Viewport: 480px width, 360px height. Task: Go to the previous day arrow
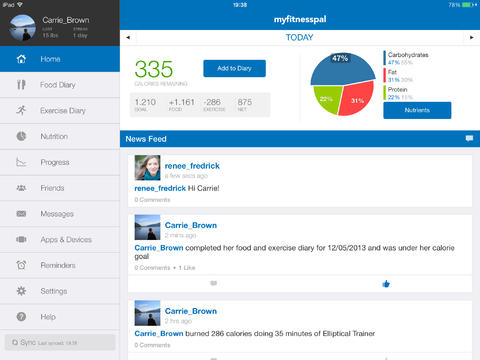128,37
